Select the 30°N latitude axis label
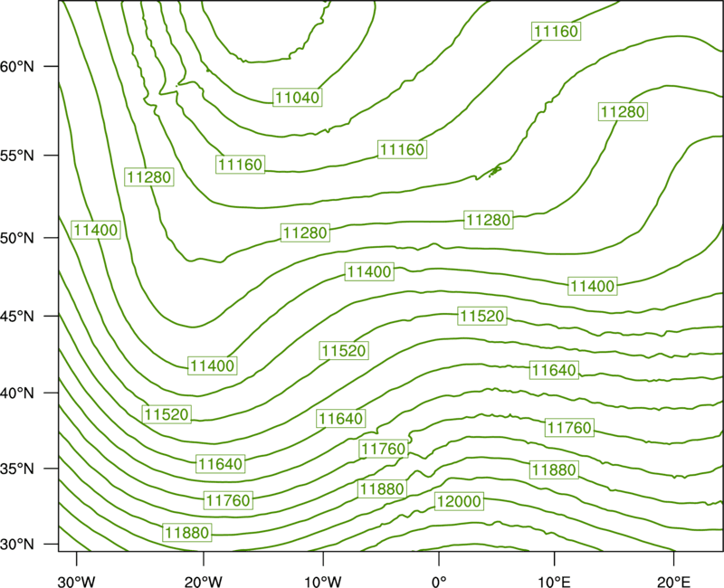 tap(17, 545)
